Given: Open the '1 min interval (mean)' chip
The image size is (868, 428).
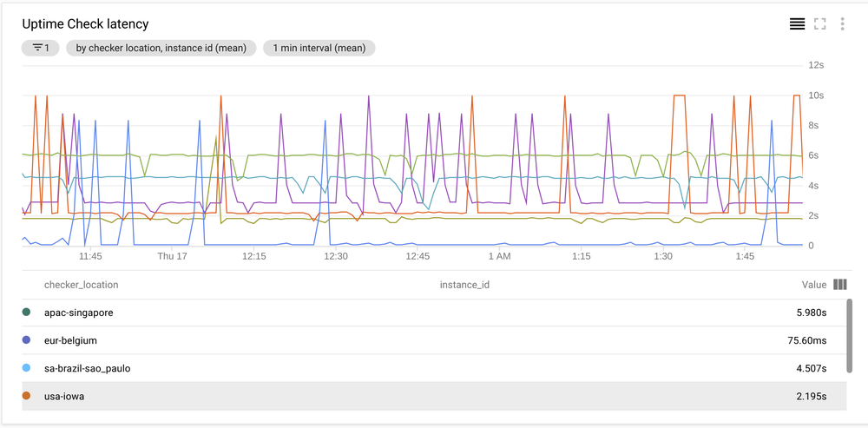Looking at the screenshot, I should pyautogui.click(x=319, y=48).
